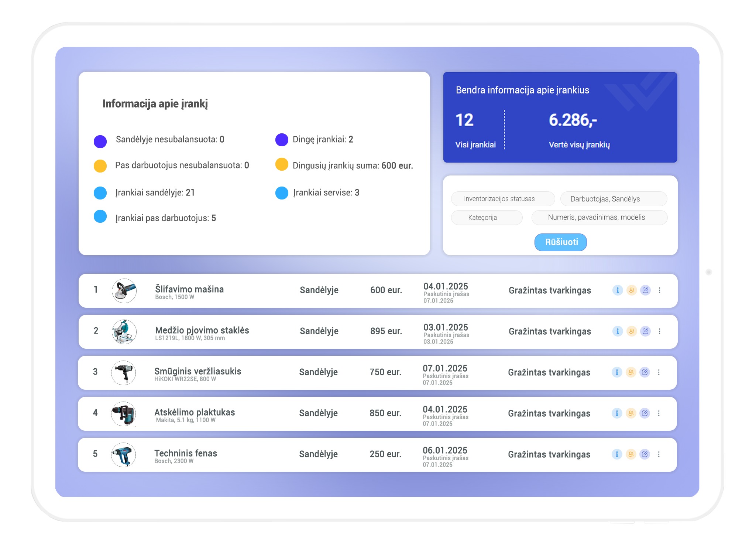Open three-dot menu for Smūginis veržliasukis
The image size is (756, 546).
coord(659,372)
